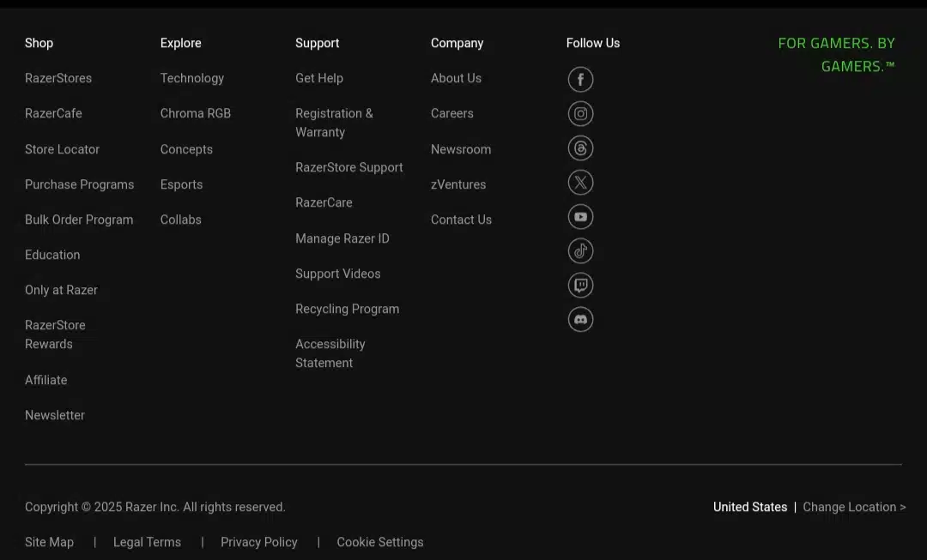
Task: Open Razer's Twitch icon
Action: pos(580,286)
